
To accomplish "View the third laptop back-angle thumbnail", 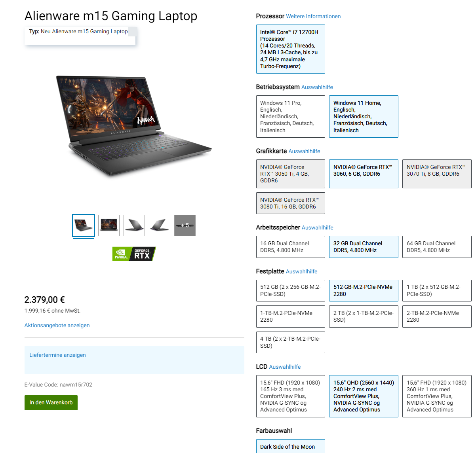I will pyautogui.click(x=134, y=226).
